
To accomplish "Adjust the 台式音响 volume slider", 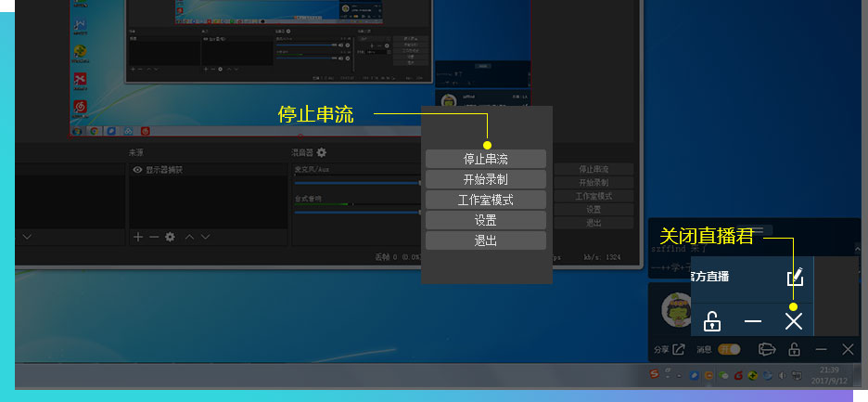I will point(358,212).
